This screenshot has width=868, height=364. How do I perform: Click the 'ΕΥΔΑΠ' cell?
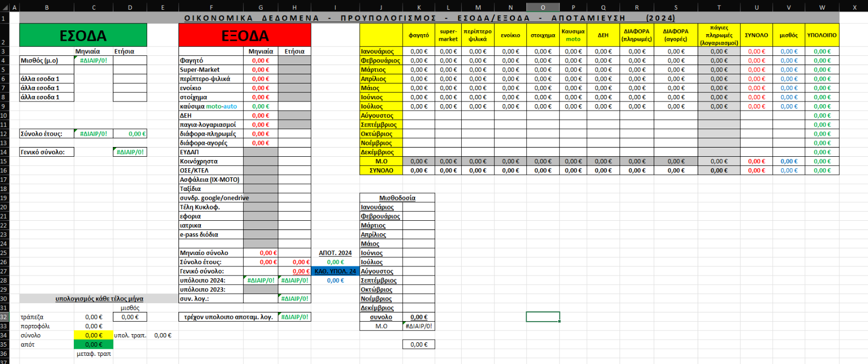tap(211, 152)
